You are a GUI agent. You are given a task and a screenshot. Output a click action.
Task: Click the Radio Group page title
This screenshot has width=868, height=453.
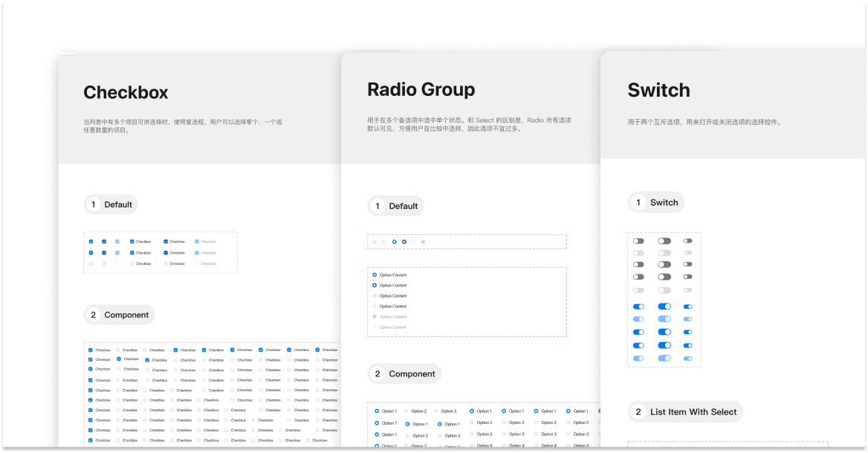click(421, 89)
